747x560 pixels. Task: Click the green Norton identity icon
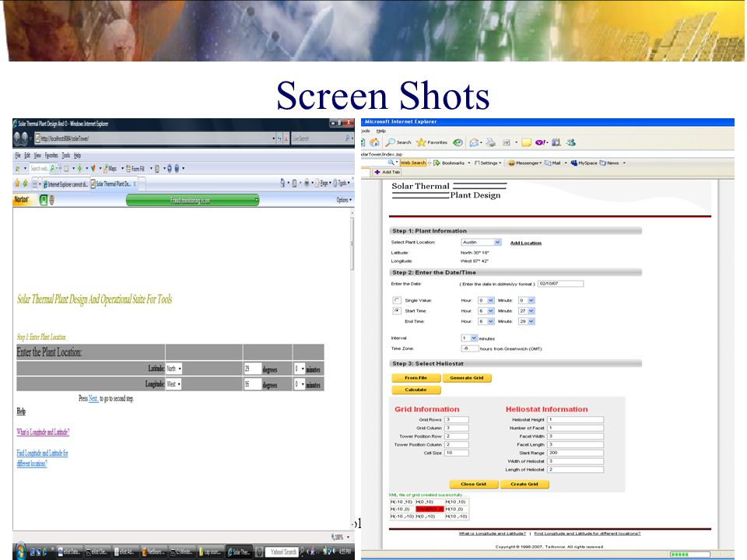[x=44, y=201]
